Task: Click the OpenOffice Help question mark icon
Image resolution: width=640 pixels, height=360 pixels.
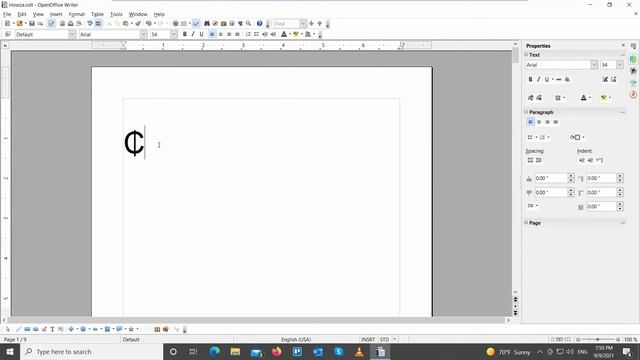Action: point(259,24)
